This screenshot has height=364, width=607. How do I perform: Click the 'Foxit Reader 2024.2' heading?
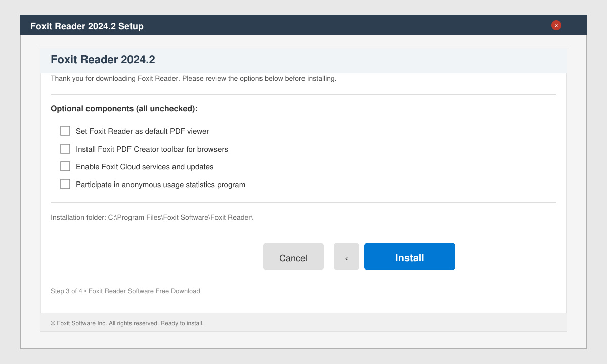pos(103,60)
